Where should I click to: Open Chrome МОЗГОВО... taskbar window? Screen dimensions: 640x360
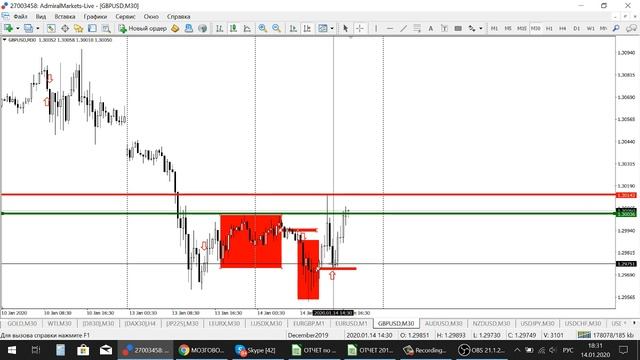tap(202, 350)
